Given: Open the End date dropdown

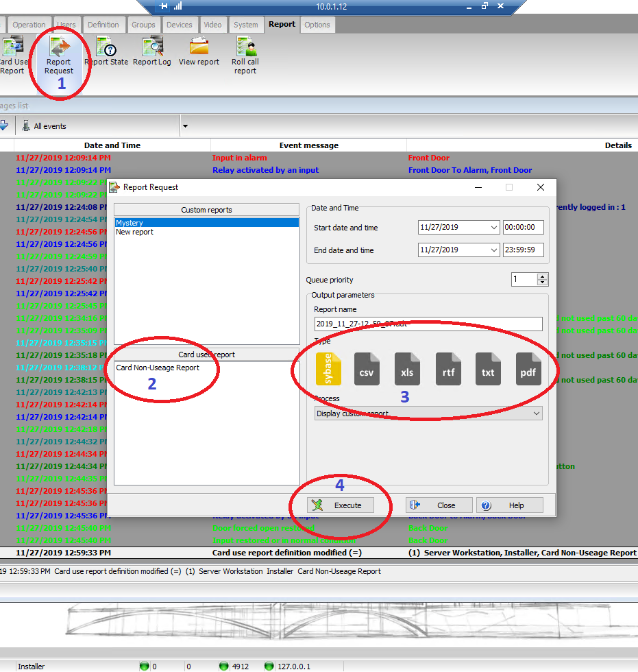Looking at the screenshot, I should [494, 250].
